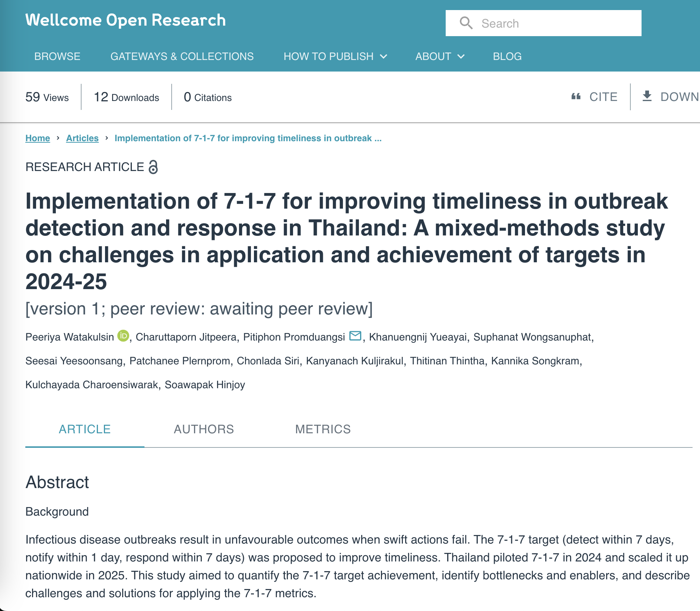
Task: Switch to the Authors tab
Action: click(x=204, y=429)
